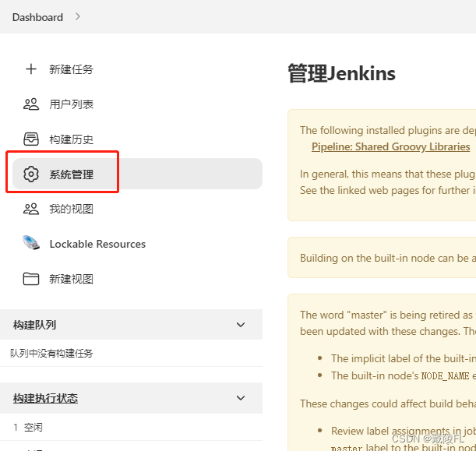Click the 队列中没有构建任务 text

(x=51, y=354)
